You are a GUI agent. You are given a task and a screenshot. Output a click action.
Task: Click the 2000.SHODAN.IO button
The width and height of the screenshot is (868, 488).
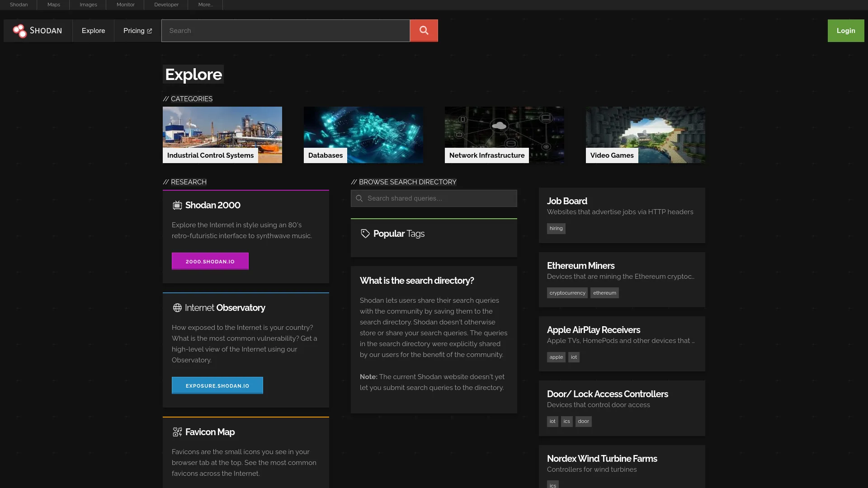[x=210, y=261]
